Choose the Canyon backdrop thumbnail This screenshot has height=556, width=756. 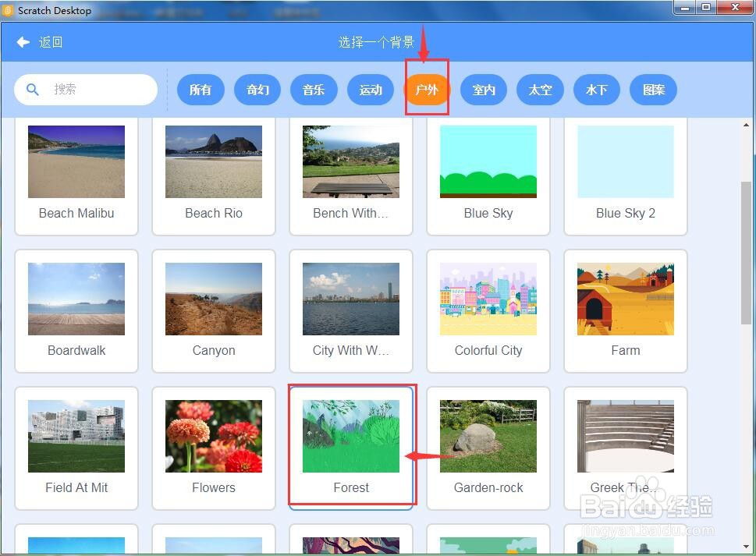pyautogui.click(x=214, y=299)
